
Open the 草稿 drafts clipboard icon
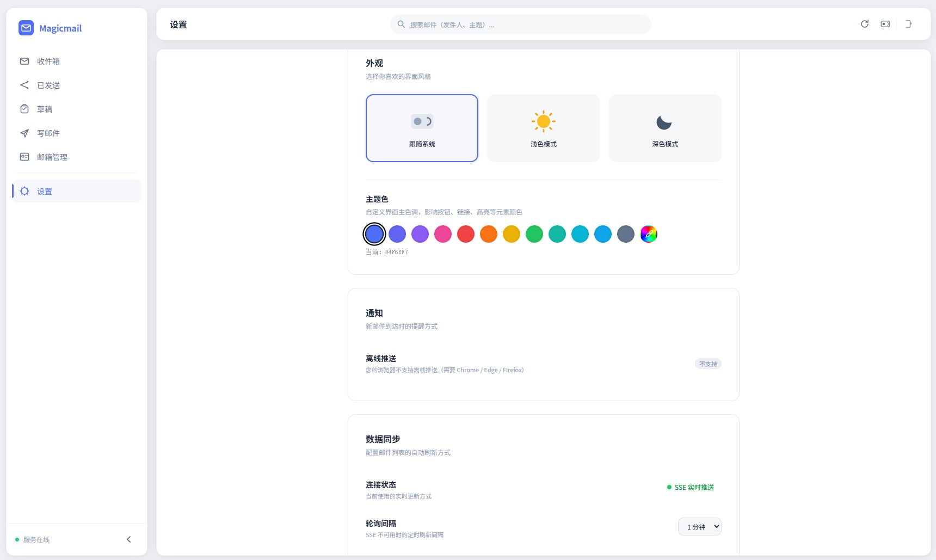[x=24, y=109]
